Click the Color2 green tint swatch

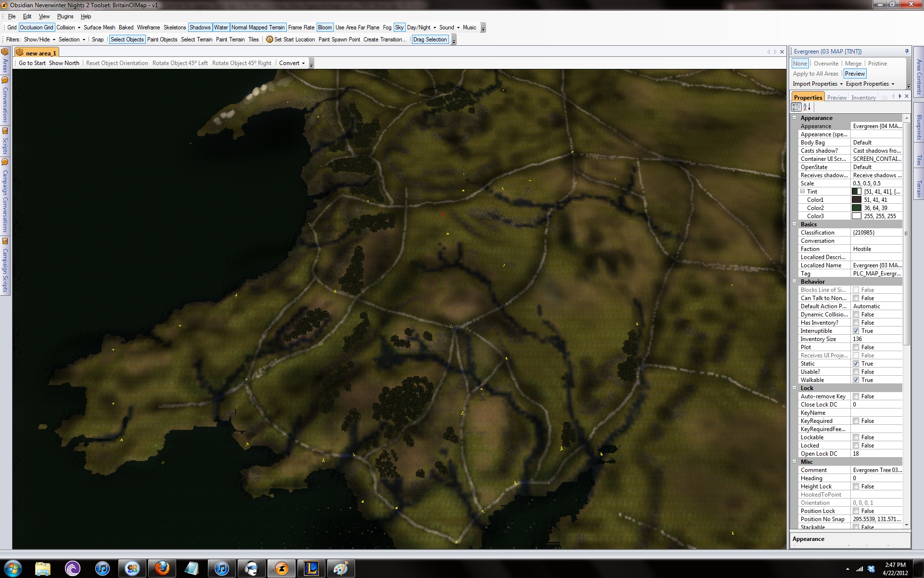[x=857, y=208]
